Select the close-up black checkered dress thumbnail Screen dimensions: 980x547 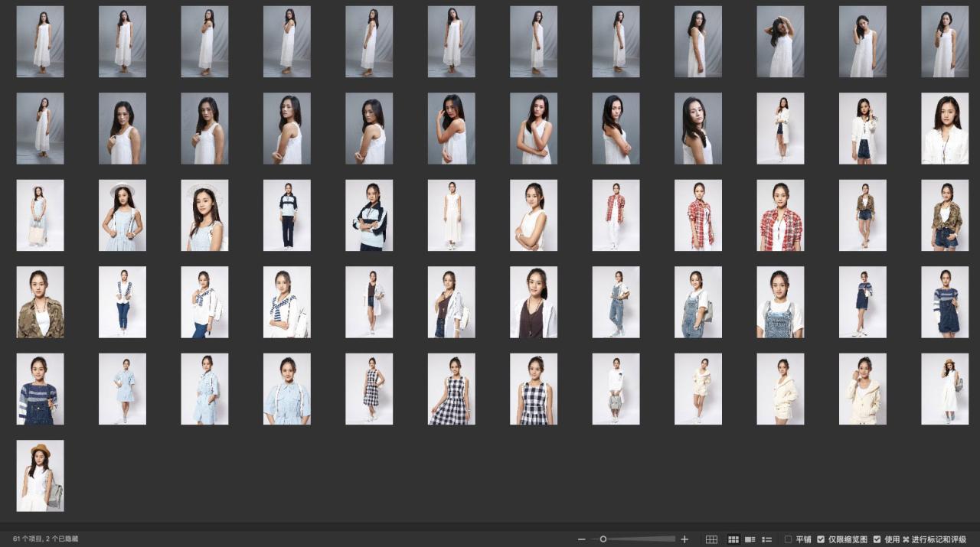coord(534,389)
